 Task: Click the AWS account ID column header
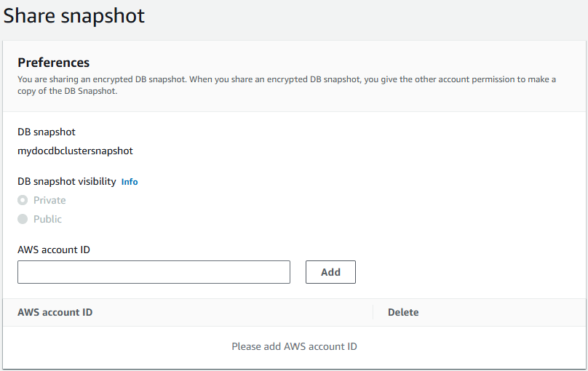click(x=55, y=312)
